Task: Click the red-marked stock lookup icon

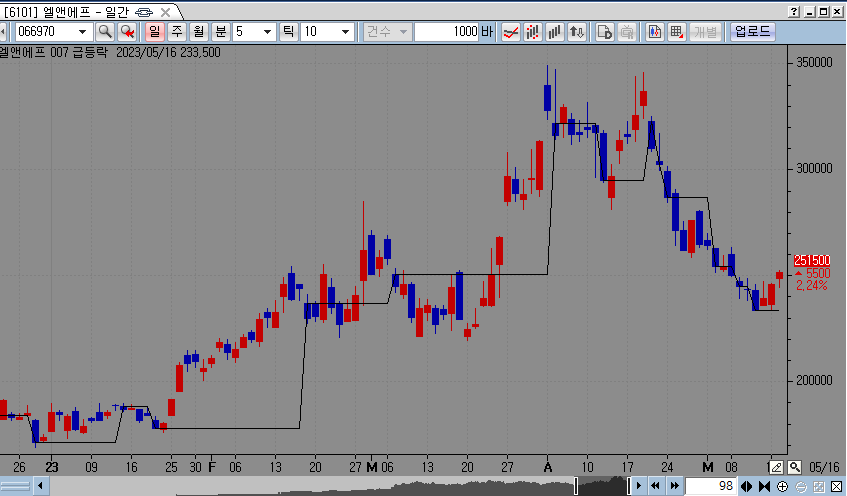Action: (127, 32)
